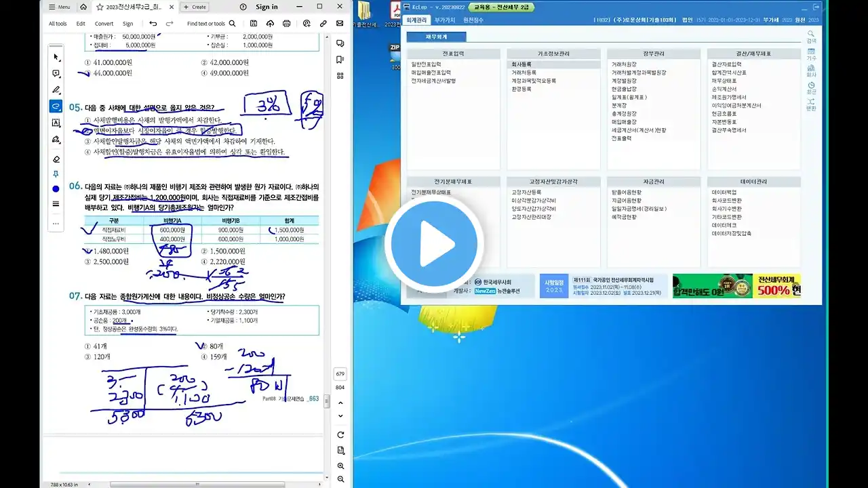Choose the highlighter pen tool

click(x=56, y=89)
